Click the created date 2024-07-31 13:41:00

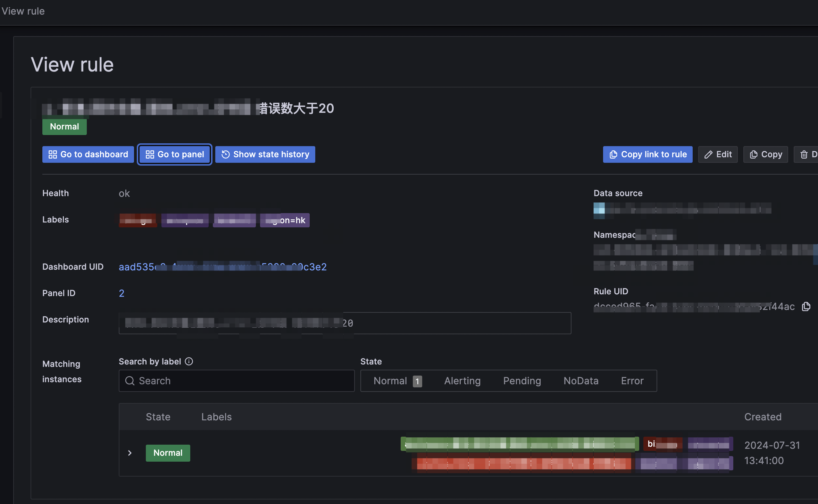pos(772,453)
